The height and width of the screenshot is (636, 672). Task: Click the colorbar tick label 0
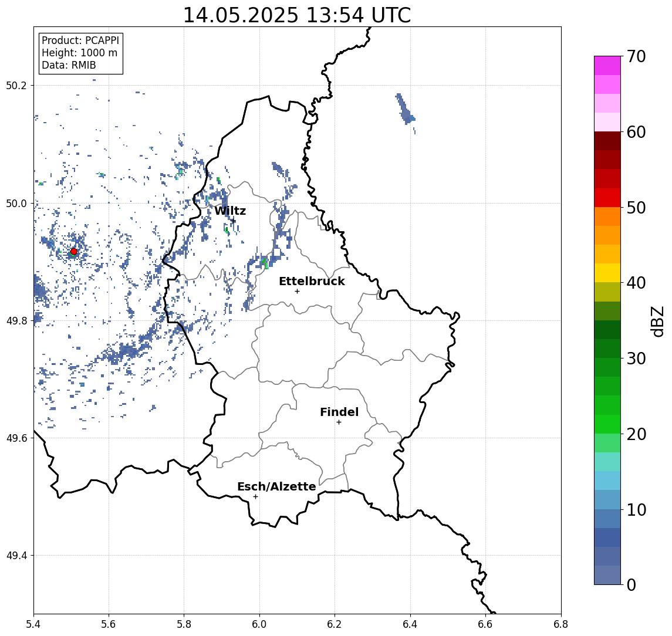tap(632, 584)
